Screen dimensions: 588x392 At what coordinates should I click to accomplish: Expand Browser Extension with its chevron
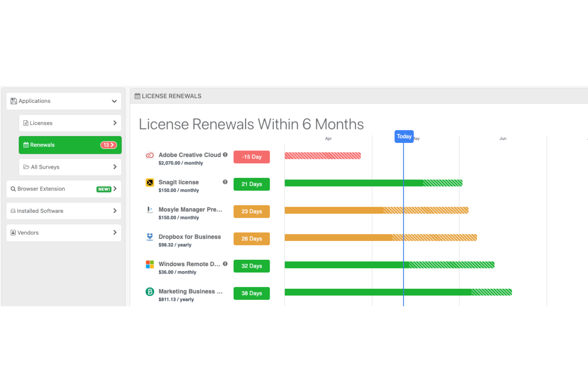[115, 189]
